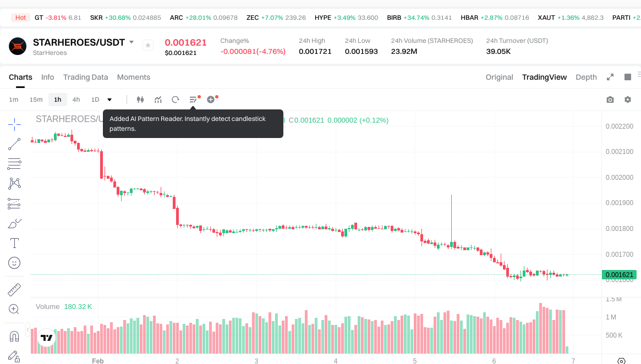Take a chart snapshot with camera icon
Image resolution: width=641 pixels, height=364 pixels.
click(x=610, y=100)
